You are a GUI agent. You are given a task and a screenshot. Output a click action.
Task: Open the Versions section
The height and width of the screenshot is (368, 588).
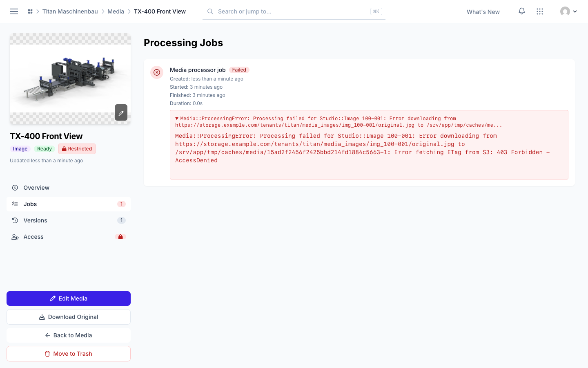pyautogui.click(x=69, y=220)
